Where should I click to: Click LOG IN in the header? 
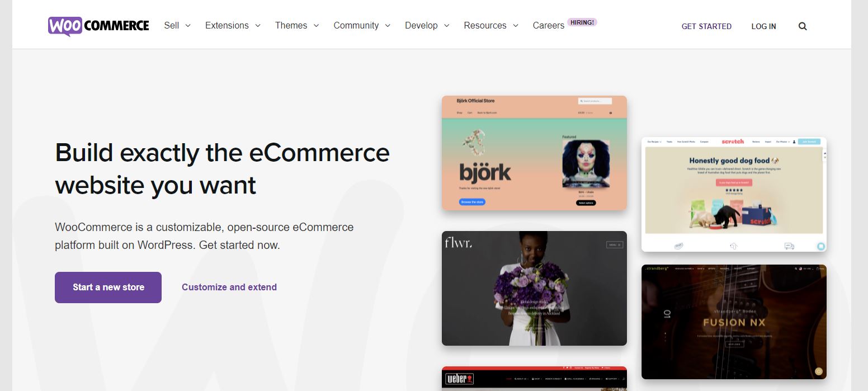[x=763, y=26]
